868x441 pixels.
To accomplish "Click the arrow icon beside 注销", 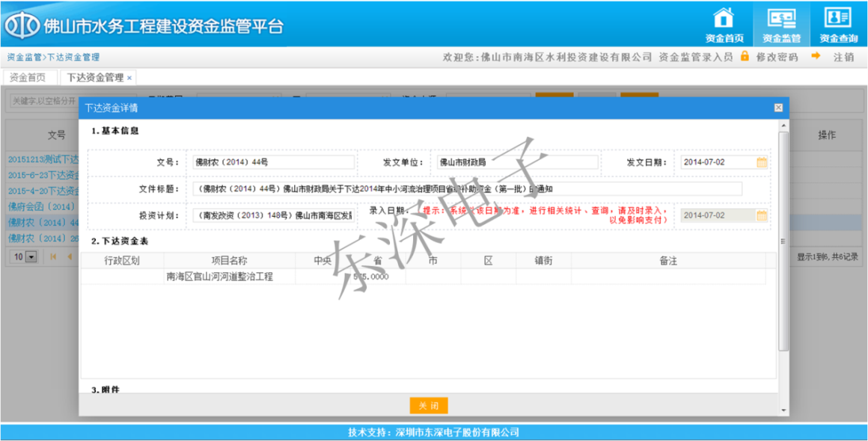I will 816,56.
